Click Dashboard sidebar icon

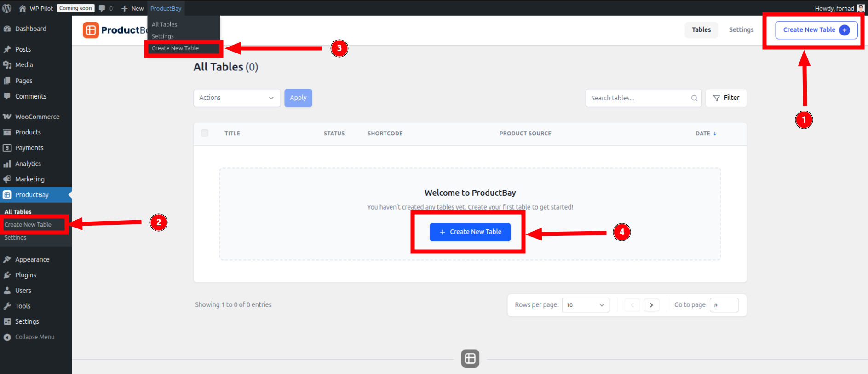tap(7, 29)
